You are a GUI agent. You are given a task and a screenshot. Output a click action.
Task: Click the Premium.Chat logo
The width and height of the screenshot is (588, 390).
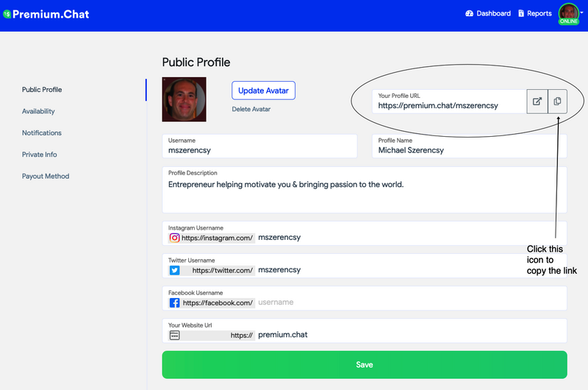(46, 14)
